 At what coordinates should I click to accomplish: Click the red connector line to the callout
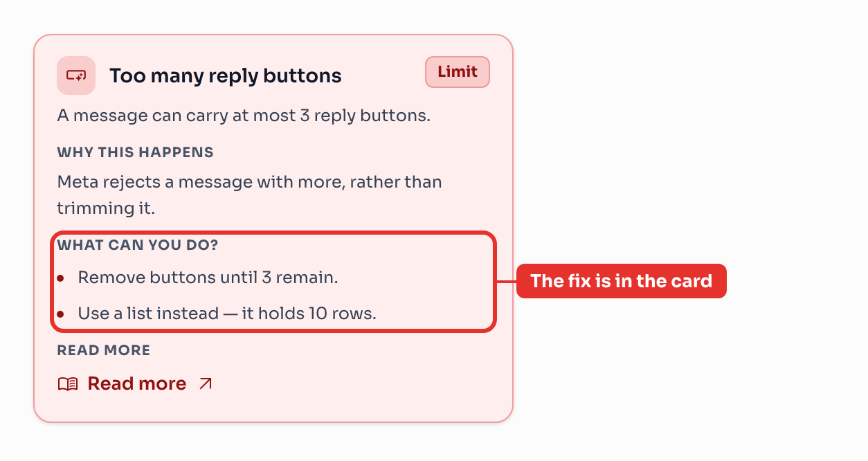pos(507,282)
